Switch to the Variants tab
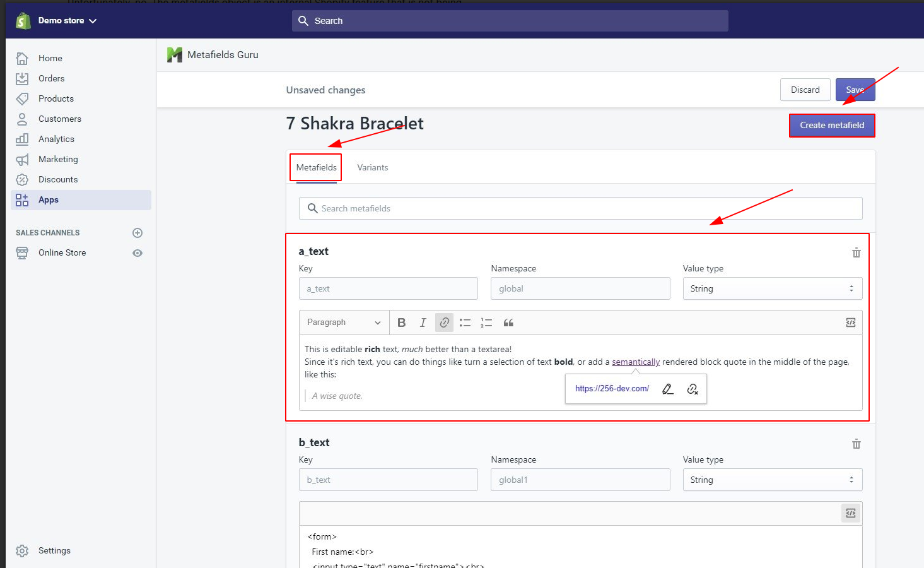The image size is (924, 568). [x=373, y=167]
